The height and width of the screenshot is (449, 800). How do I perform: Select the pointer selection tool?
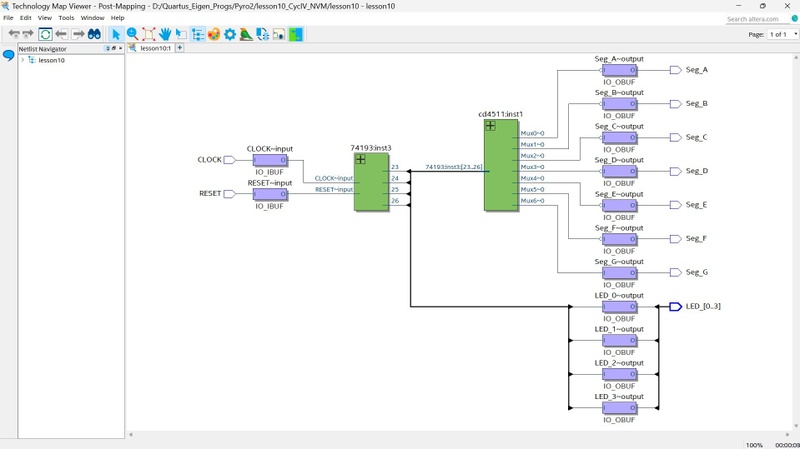(x=116, y=34)
